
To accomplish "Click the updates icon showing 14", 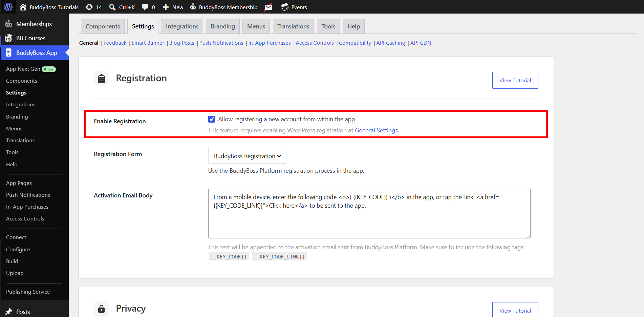I will [89, 7].
